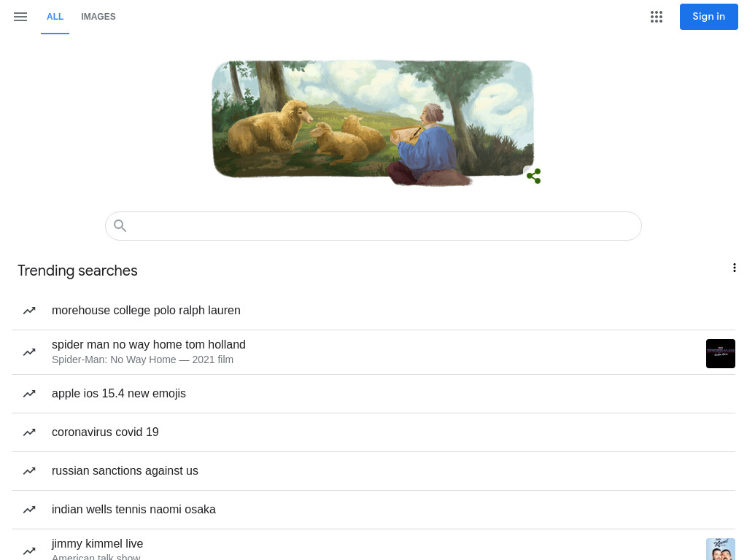Click the magnifier search icon
This screenshot has width=747, height=560.
[x=120, y=226]
